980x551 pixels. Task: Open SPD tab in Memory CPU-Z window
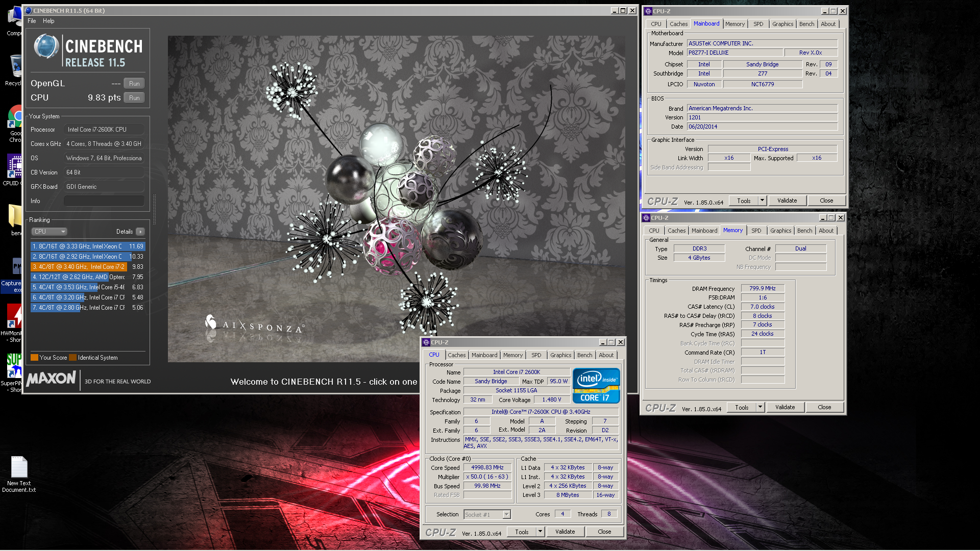756,231
